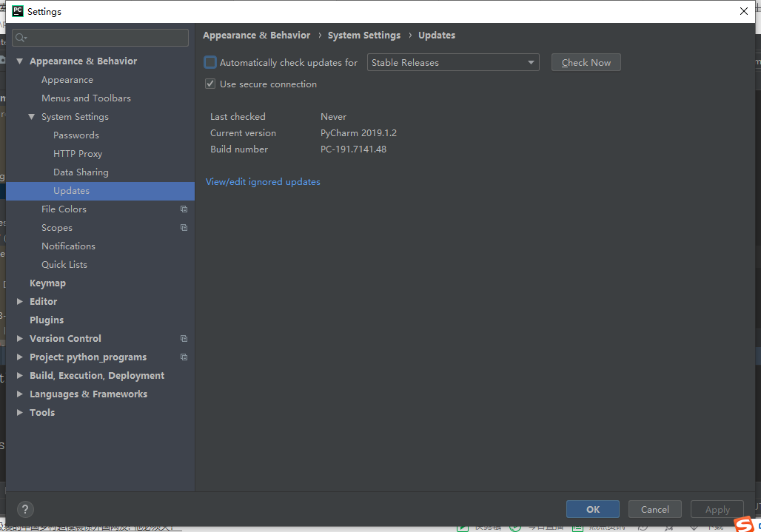
Task: Collapse the Appearance & Behavior section
Action: 20,61
